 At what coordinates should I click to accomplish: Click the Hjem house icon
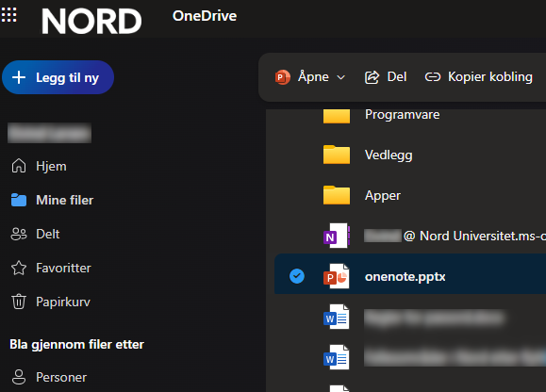click(19, 166)
